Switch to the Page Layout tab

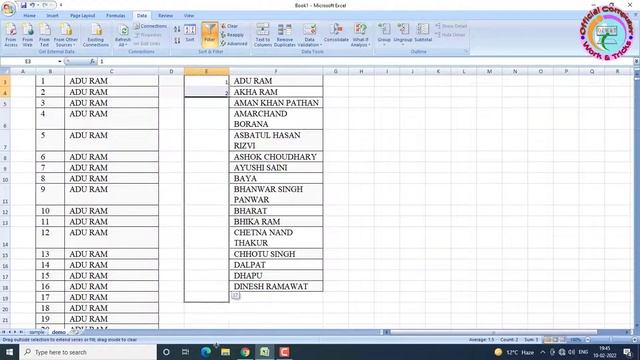click(82, 16)
